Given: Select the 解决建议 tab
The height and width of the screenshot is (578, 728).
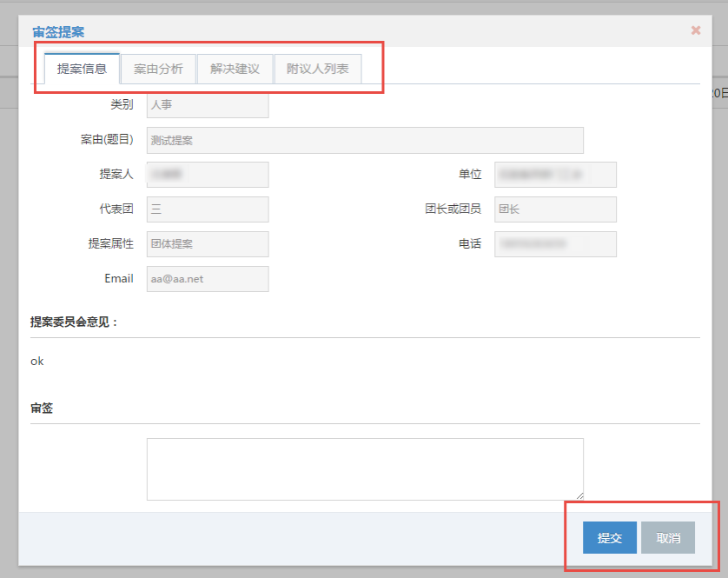Looking at the screenshot, I should coord(235,69).
